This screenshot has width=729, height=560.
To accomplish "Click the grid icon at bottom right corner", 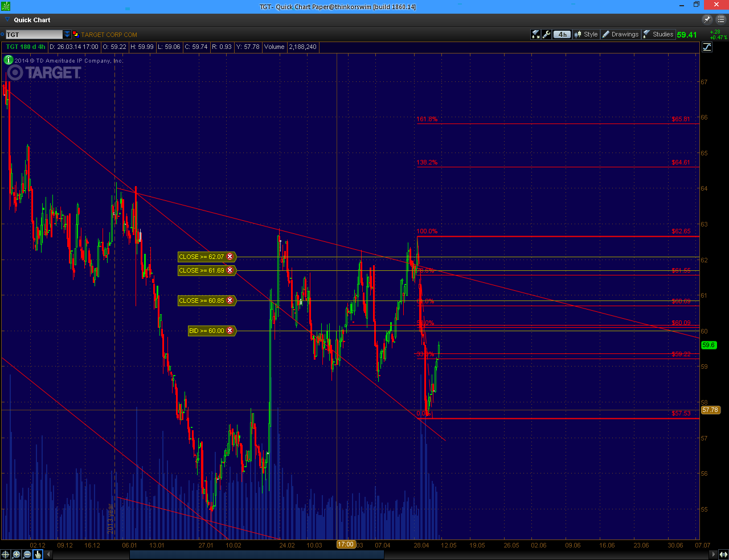I will [x=723, y=554].
